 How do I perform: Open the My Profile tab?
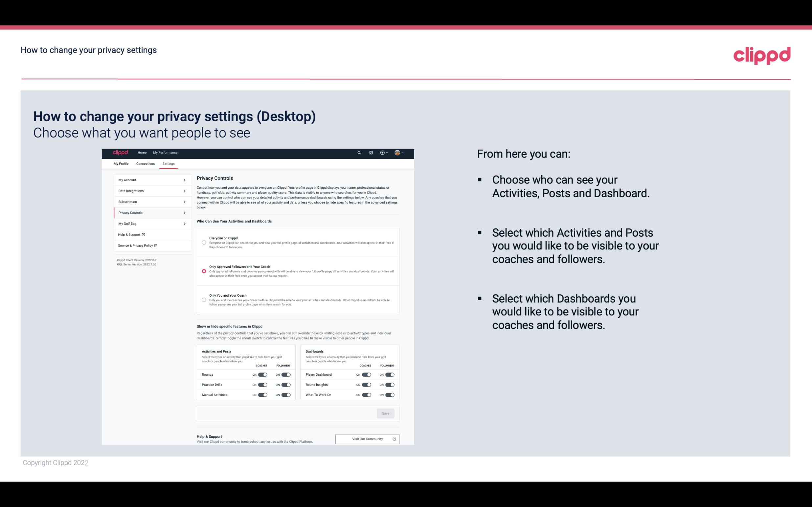coord(121,163)
